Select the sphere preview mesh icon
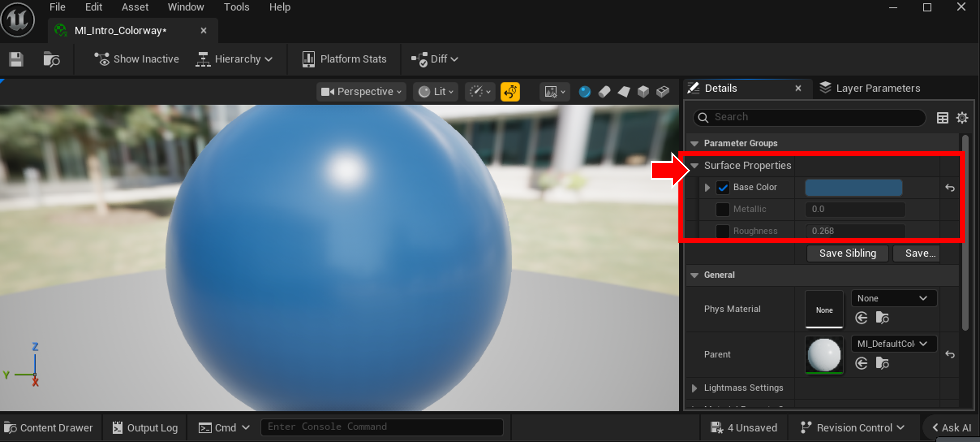Screen dimensions: 980x442 click(584, 92)
